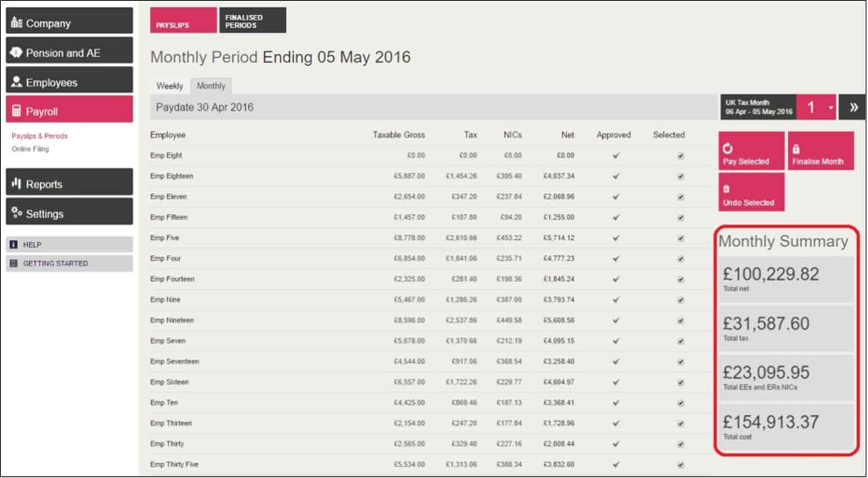Expand the tax month selector arrow
Screen dimensions: 868x478
[831, 106]
